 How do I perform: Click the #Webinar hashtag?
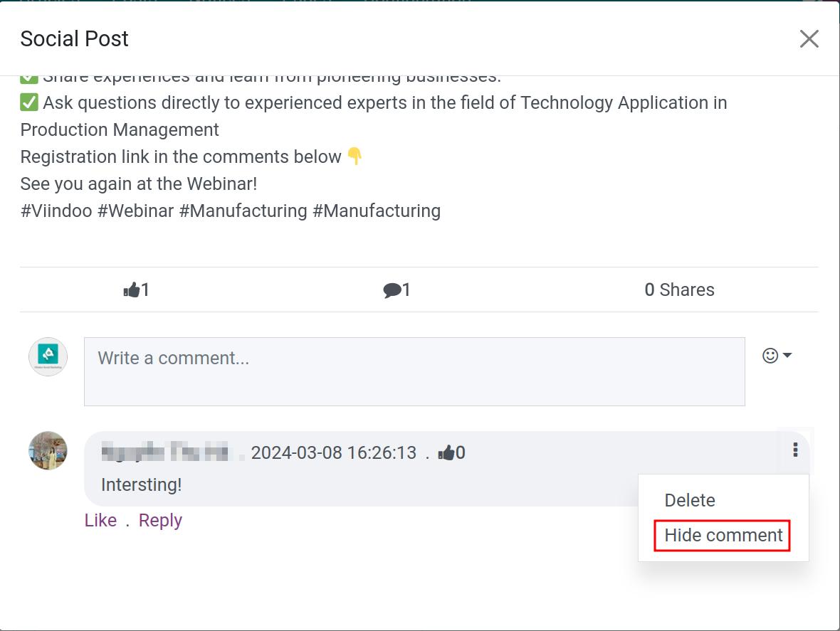coord(135,211)
